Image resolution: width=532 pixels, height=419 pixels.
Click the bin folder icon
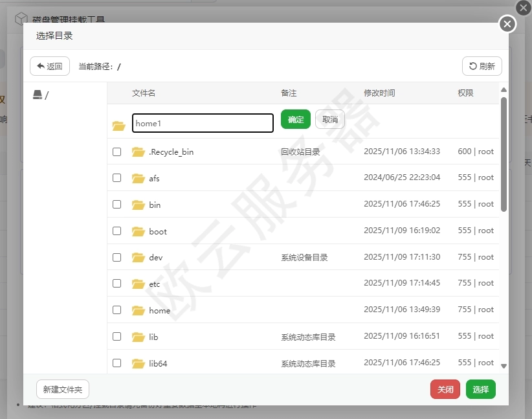click(x=138, y=204)
